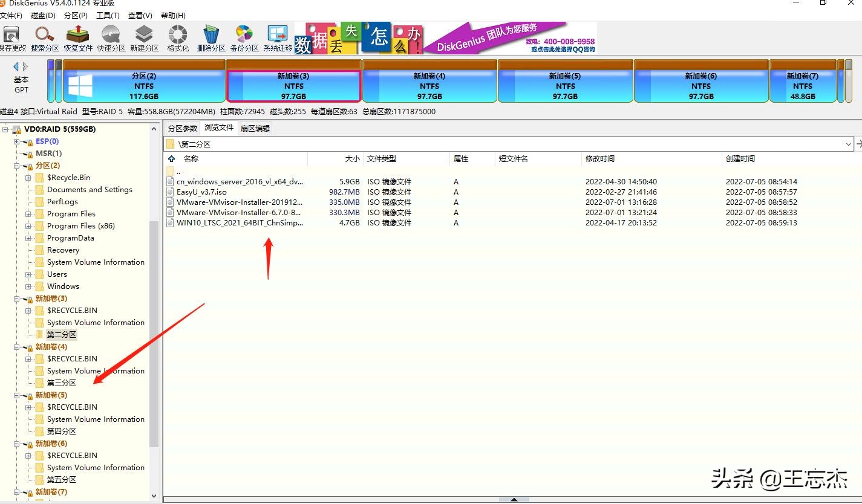The width and height of the screenshot is (862, 504).
Task: Click the Delete Partition (删除分区) icon
Action: [x=211, y=37]
